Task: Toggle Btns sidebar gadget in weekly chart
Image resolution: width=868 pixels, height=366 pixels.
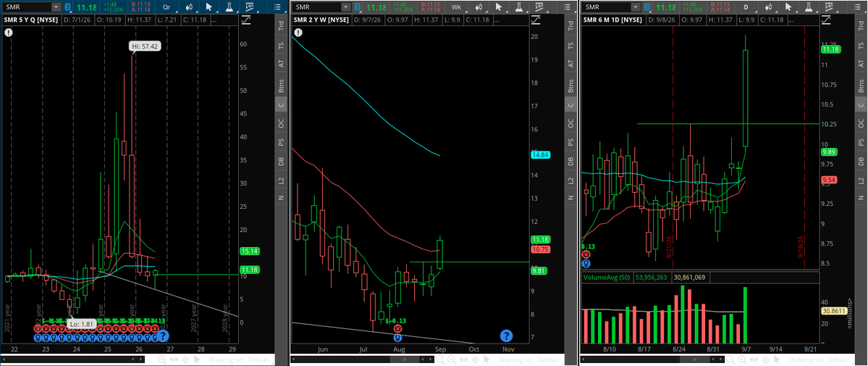Action: point(571,85)
